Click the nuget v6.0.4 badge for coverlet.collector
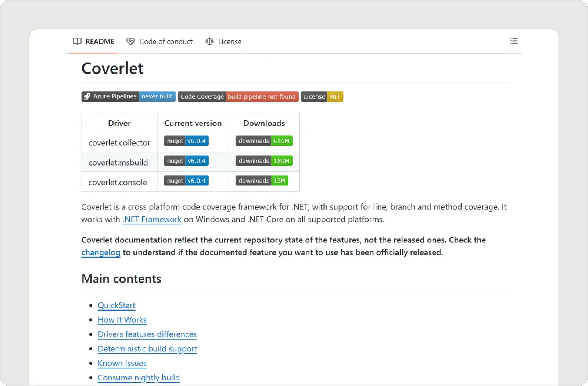588x386 pixels. point(186,141)
